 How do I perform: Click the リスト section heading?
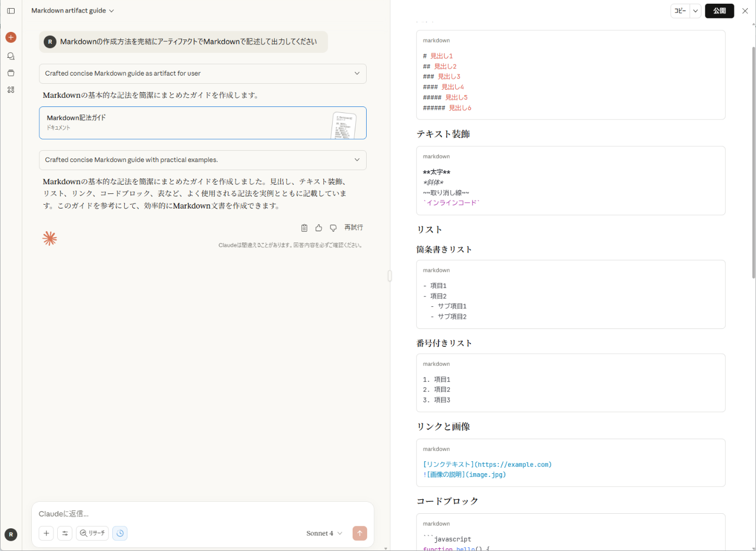[429, 230]
